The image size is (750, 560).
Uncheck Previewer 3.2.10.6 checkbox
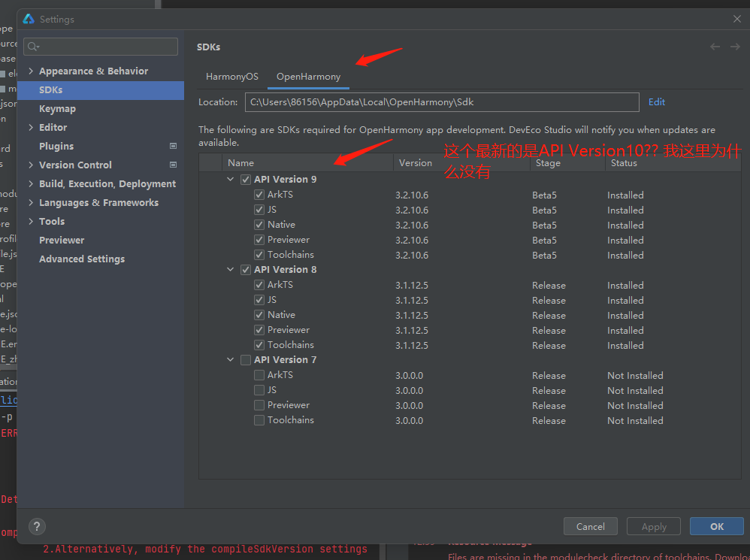(259, 240)
